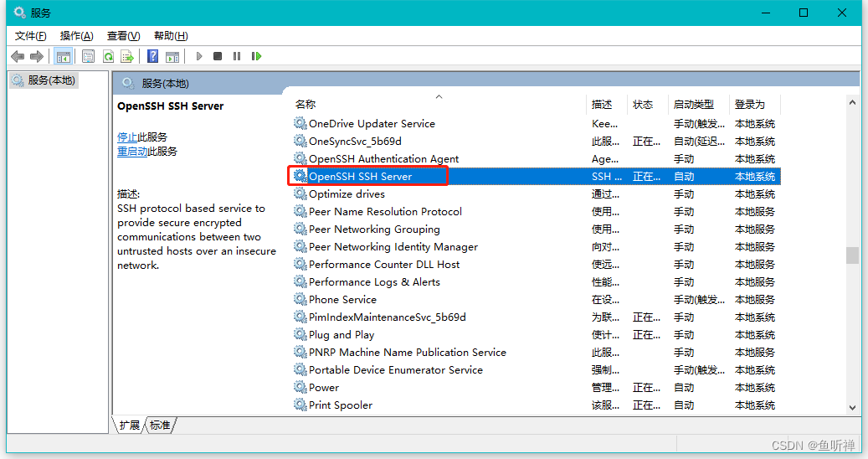Click gear icon of Print Spooler
The image size is (868, 459).
[300, 405]
